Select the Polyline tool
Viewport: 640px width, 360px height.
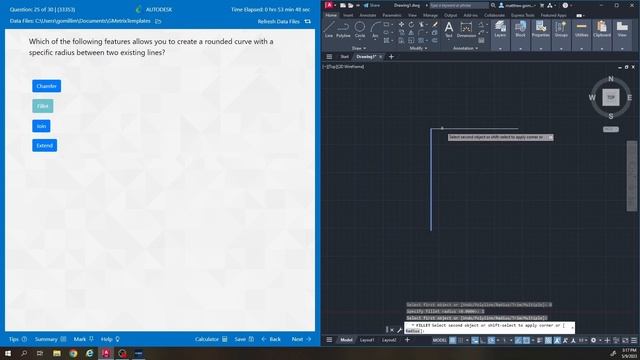pos(343,30)
